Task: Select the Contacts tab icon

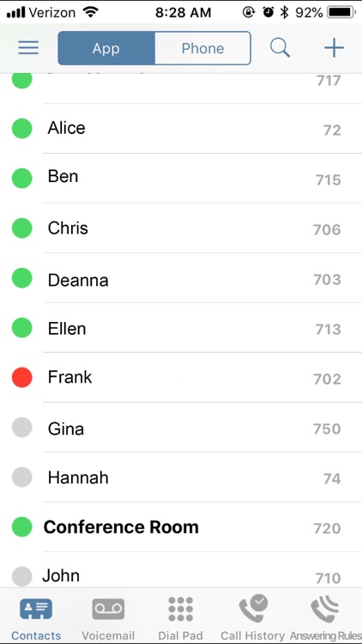Action: click(36, 609)
